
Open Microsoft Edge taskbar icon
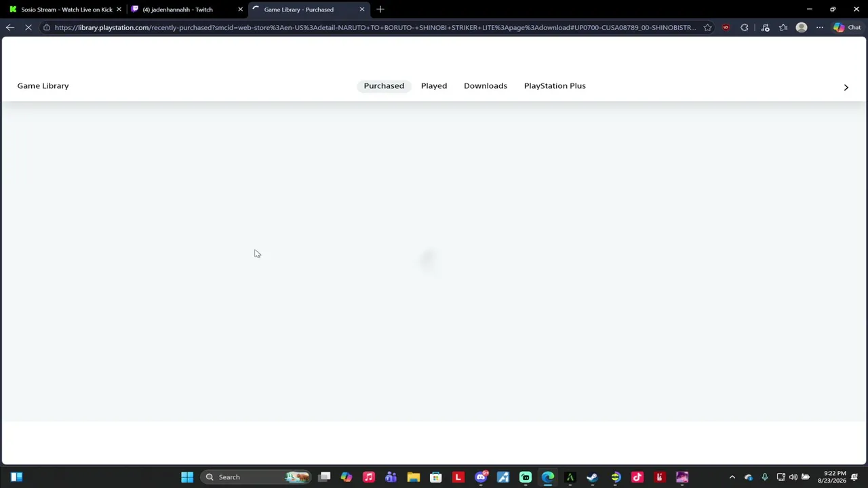click(548, 477)
